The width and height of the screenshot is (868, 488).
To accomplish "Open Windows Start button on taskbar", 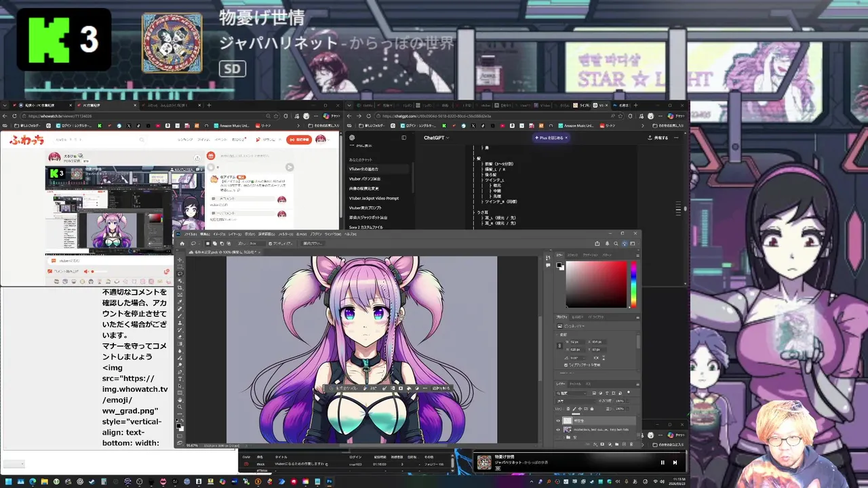I will 8,482.
